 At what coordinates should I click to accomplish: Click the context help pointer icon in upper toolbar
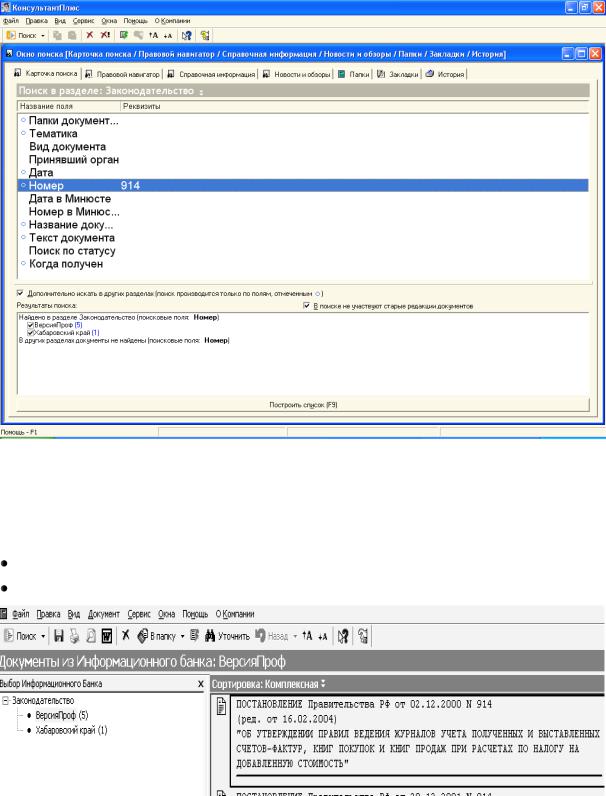tap(187, 36)
